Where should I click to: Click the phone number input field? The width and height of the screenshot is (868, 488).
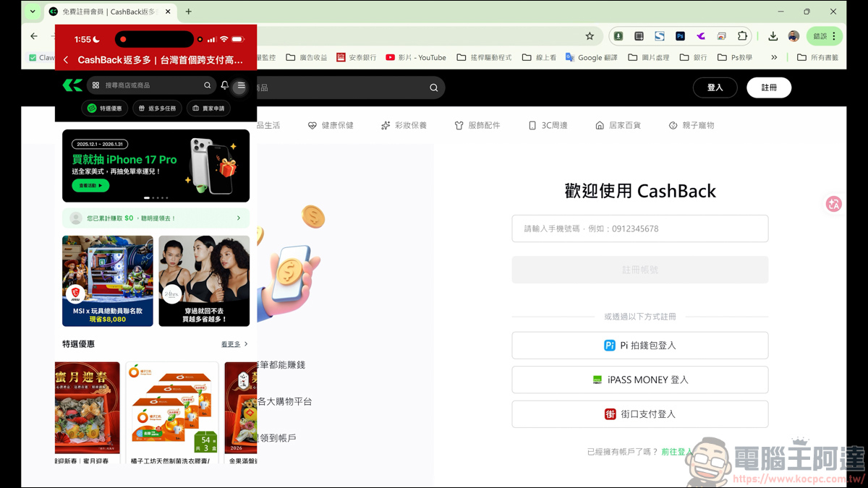(639, 228)
